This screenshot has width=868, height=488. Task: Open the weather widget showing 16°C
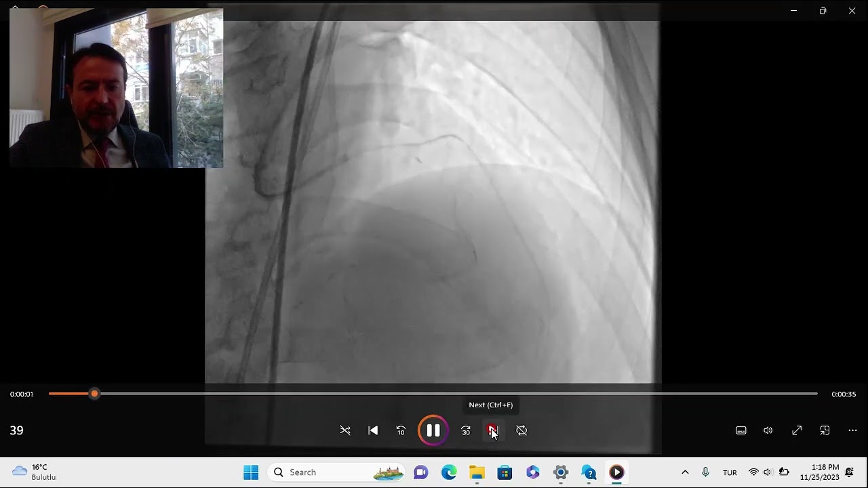click(x=34, y=472)
